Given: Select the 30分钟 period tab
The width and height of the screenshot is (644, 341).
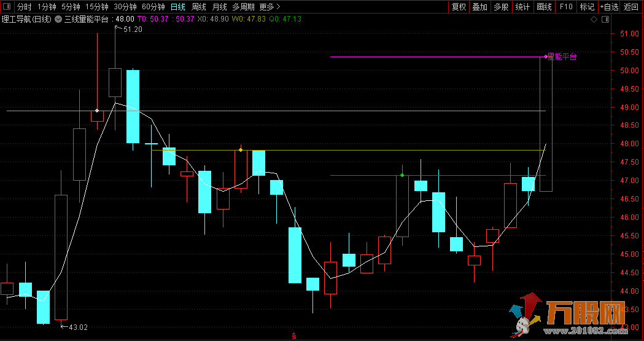Looking at the screenshot, I should click(125, 7).
